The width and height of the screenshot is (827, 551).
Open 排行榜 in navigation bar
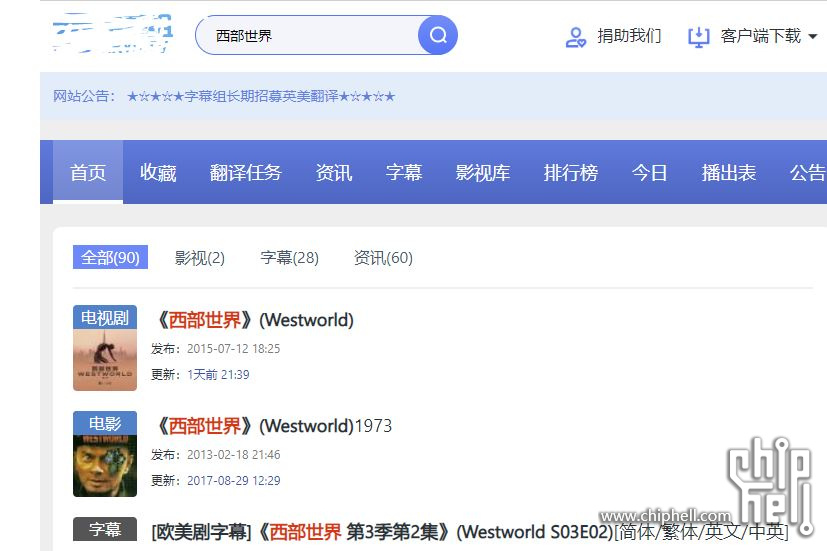[571, 172]
